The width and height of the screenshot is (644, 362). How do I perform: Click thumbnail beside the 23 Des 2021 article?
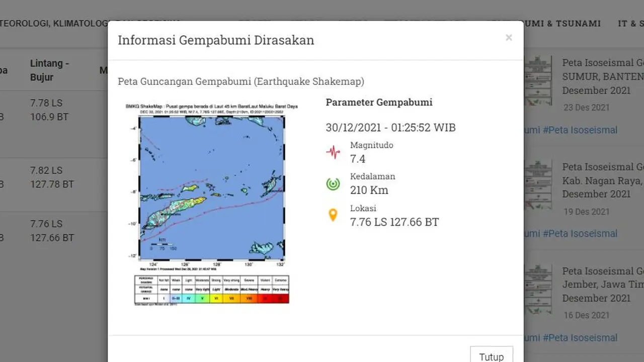point(538,81)
